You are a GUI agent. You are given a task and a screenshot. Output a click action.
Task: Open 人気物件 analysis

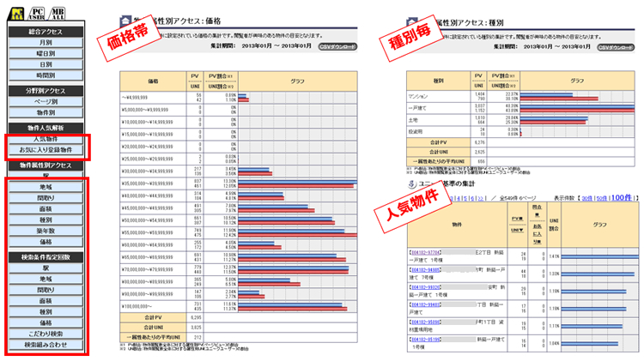[x=46, y=139]
